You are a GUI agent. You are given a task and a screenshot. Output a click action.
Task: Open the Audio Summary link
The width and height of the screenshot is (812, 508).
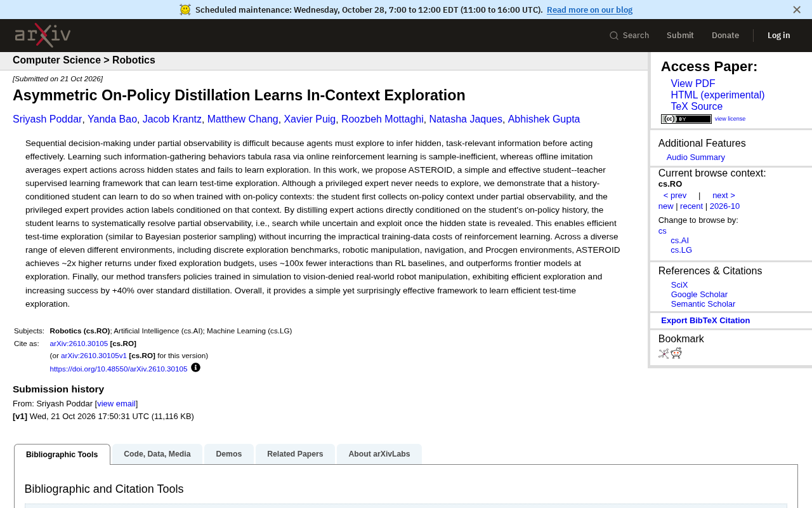(695, 157)
